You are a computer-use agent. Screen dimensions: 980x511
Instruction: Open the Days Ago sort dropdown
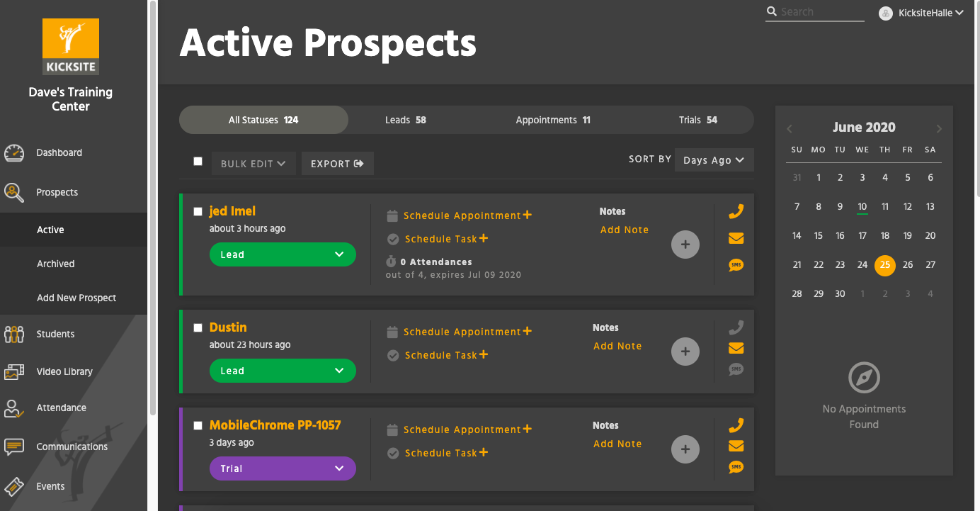coord(714,160)
